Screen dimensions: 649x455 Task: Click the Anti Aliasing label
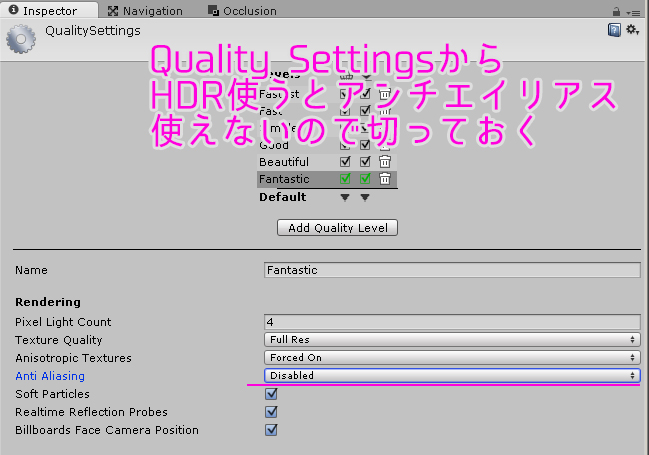click(x=50, y=376)
